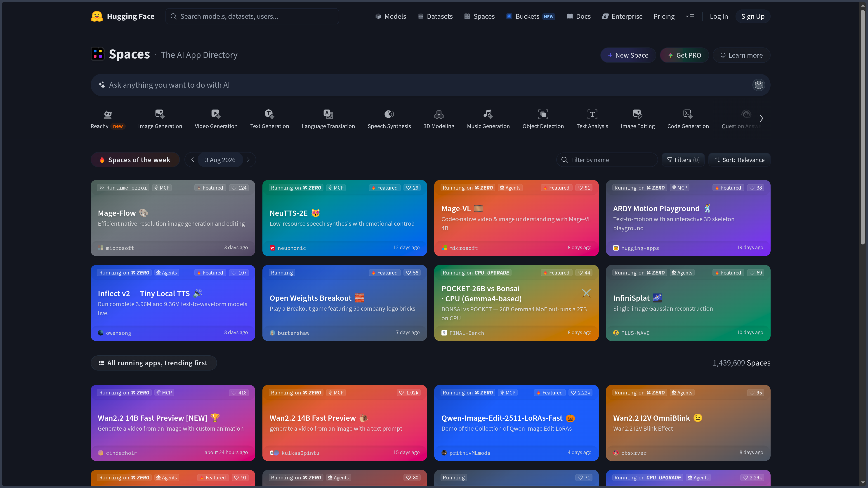Click the Log In link
The height and width of the screenshot is (488, 868).
pos(719,16)
